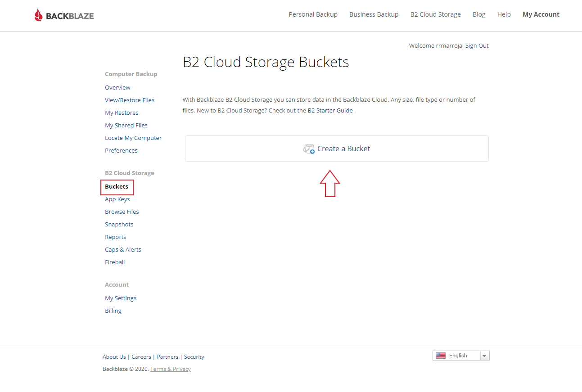This screenshot has height=392, width=582.
Task: Open My Account in top navigation
Action: point(541,14)
